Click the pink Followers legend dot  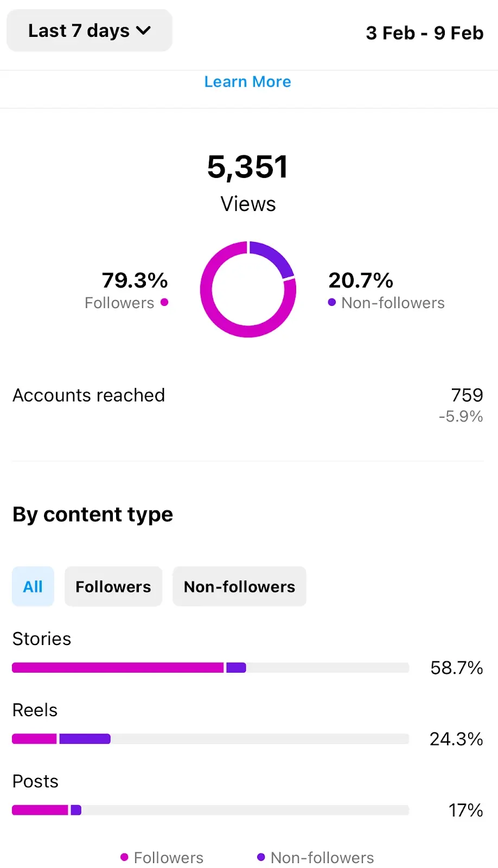pos(164,303)
